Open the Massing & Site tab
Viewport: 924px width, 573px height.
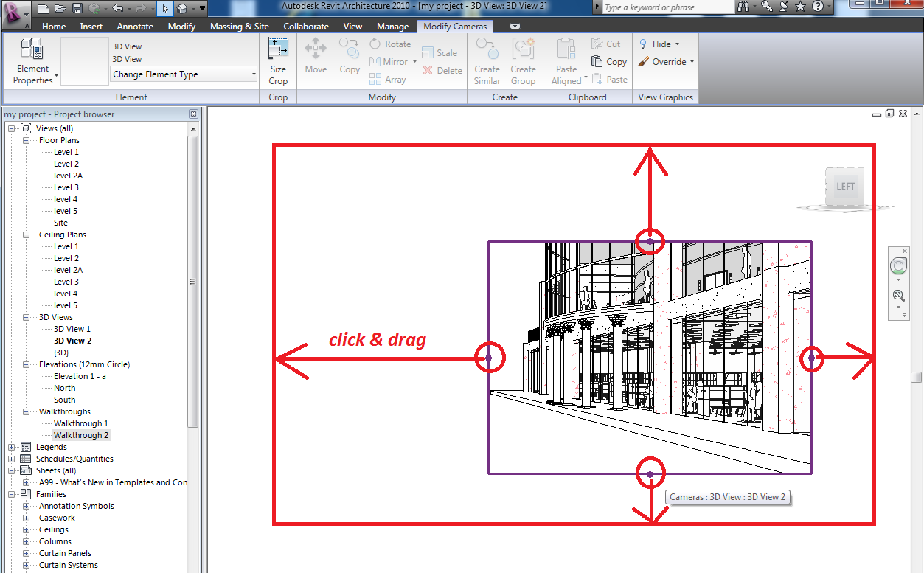tap(239, 26)
